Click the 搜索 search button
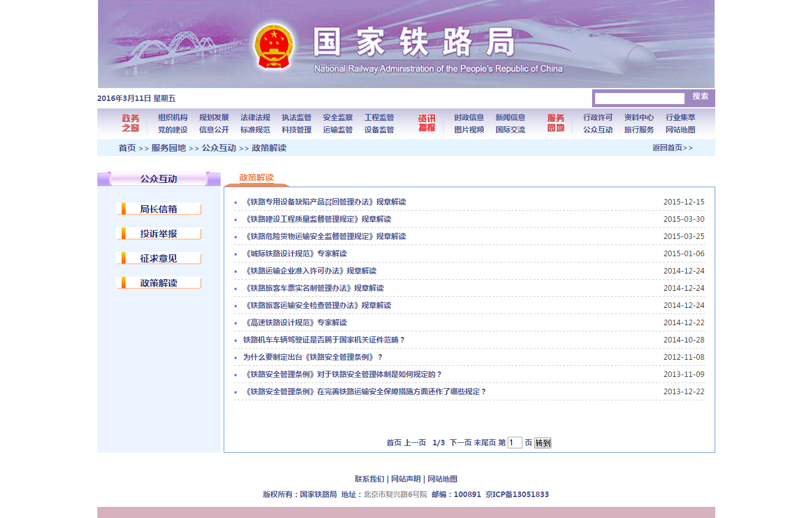This screenshot has height=518, width=812. [x=700, y=97]
